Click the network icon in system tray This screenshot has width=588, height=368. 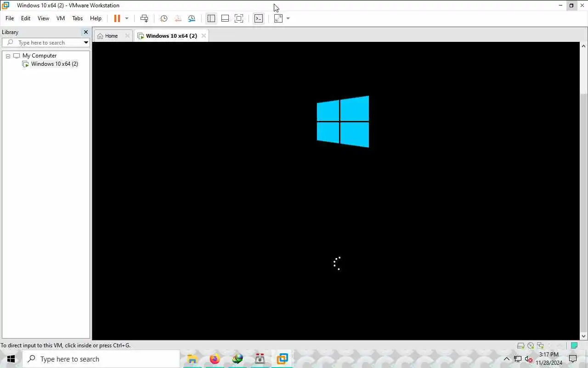518,359
